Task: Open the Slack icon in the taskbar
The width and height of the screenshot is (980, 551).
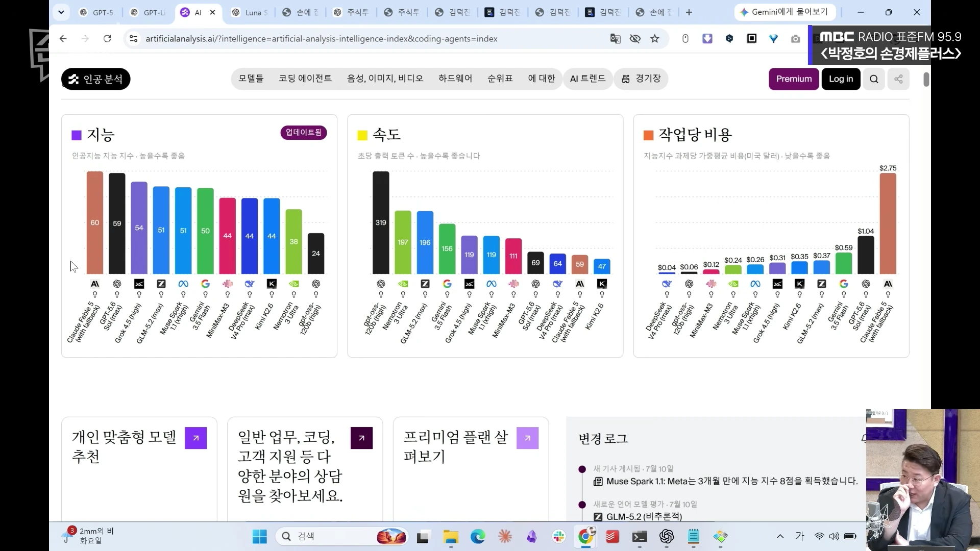Action: 559,537
